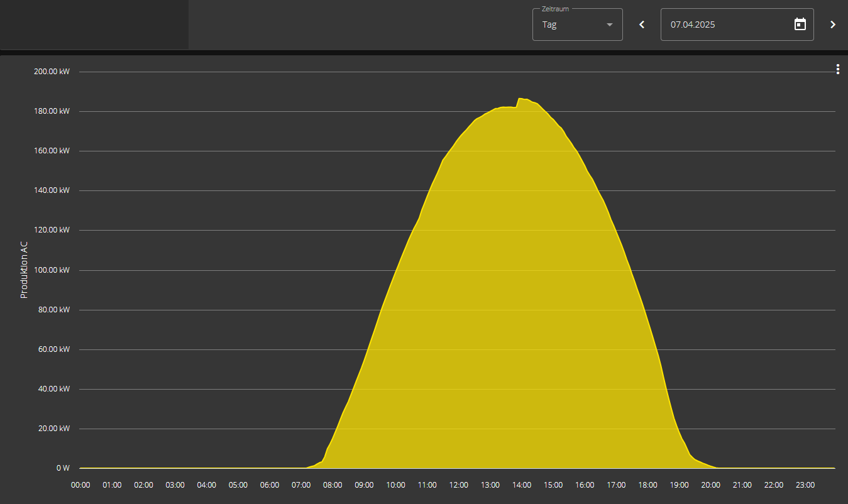Click the date field 07.04.2025
848x504 pixels.
pos(737,25)
